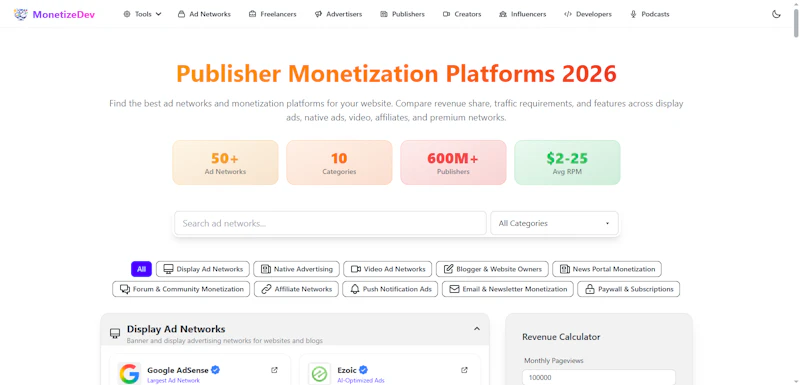
Task: Click the monitor icon beside Display Ad Networks heading
Action: (115, 334)
